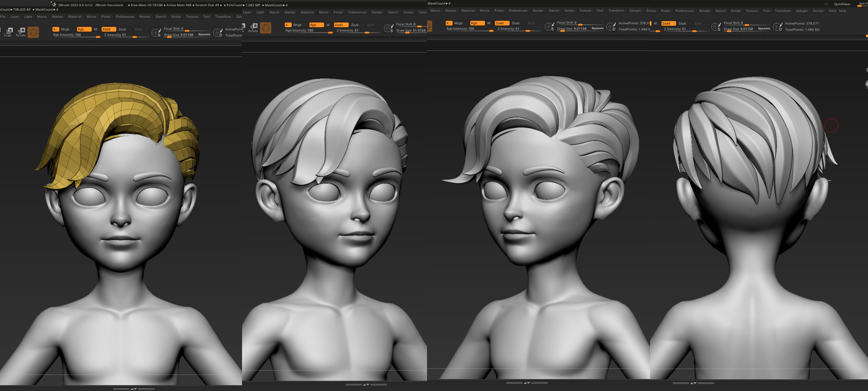Toggle orange gizmo 3D icon in gold-hair panel
Image resolution: width=868 pixels, height=391 pixels.
point(33,32)
